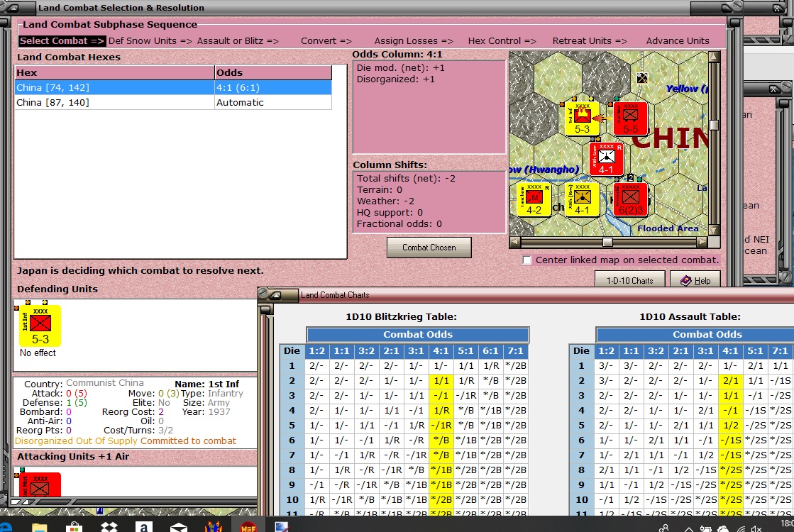
Task: Click the crossed-tools resource marker on the map
Action: click(642, 78)
